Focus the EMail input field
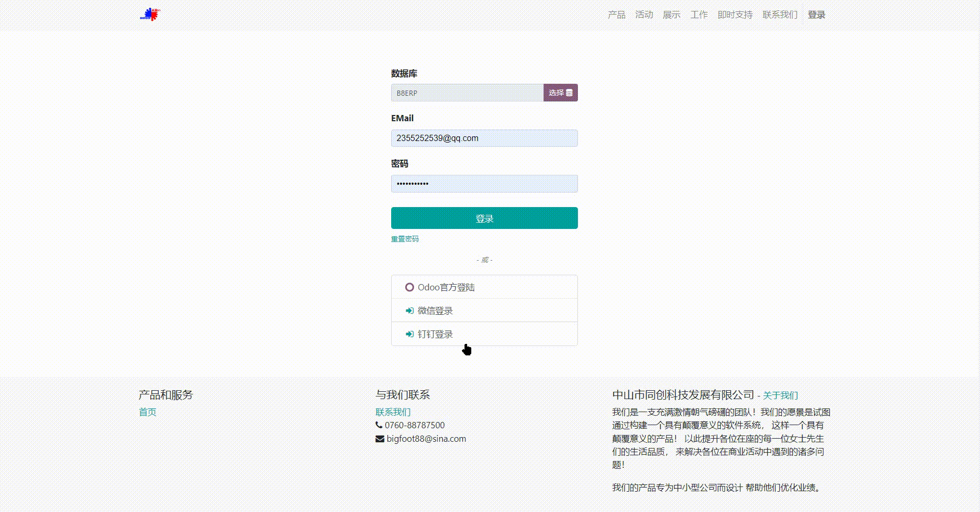The image size is (980, 512). pyautogui.click(x=484, y=138)
